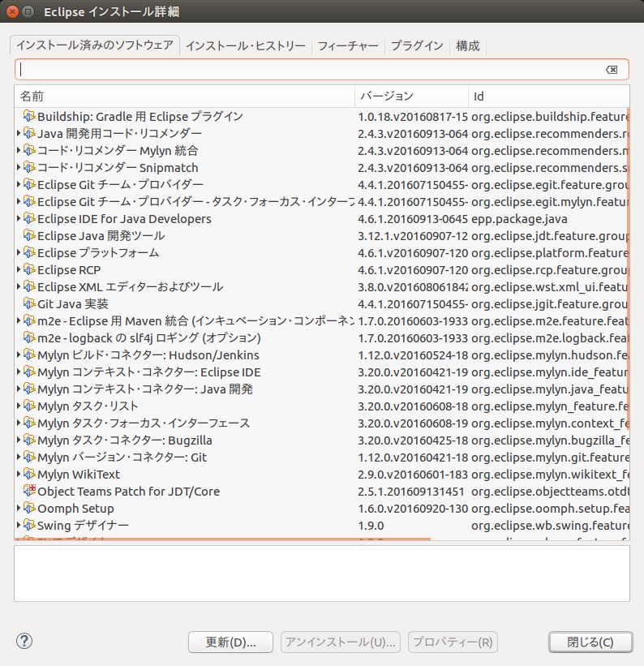The width and height of the screenshot is (644, 666).
Task: Expand the Eclipse IDE for Java Developers node
Action: point(19,218)
